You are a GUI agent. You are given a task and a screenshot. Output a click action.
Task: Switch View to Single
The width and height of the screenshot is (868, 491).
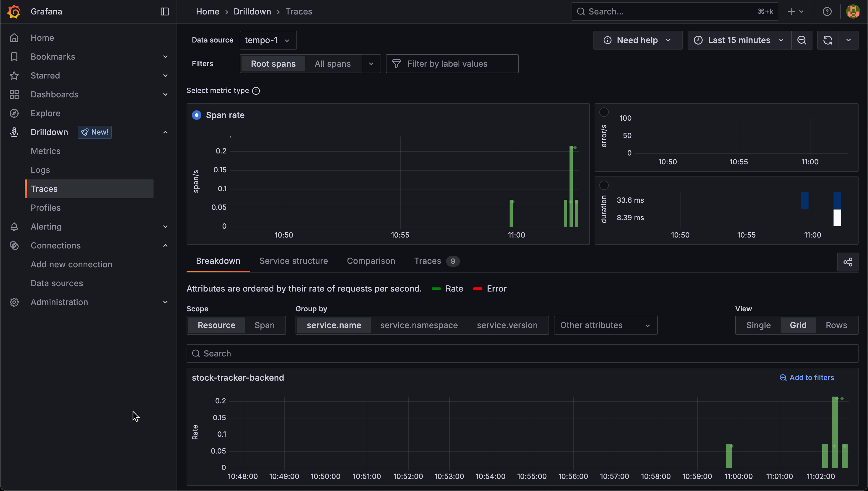(758, 325)
